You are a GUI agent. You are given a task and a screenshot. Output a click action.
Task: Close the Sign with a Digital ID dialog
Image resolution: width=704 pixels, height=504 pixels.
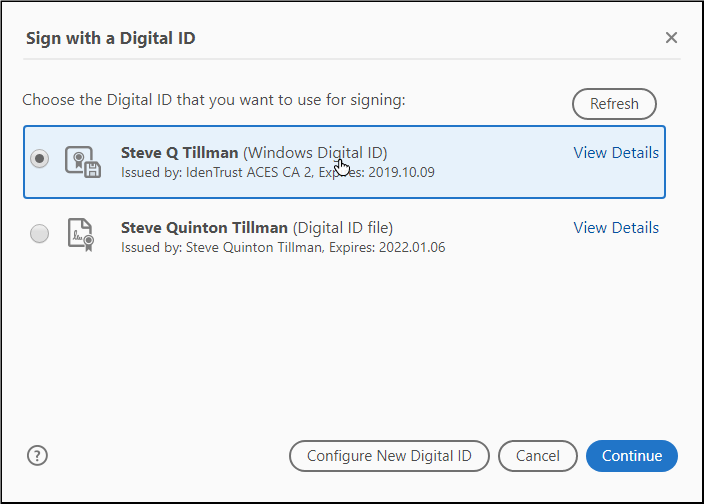[671, 38]
